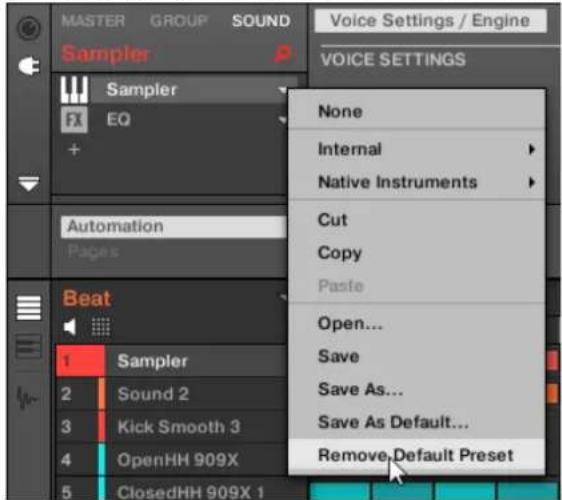This screenshot has height=500, width=562.
Task: Choose Save As Default... menu entry
Action: pos(417,422)
